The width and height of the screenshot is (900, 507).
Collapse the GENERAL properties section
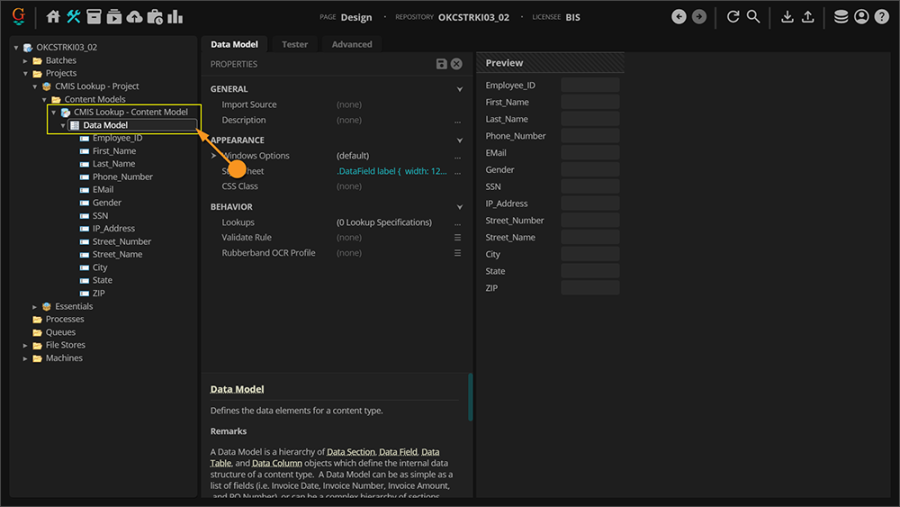point(460,89)
